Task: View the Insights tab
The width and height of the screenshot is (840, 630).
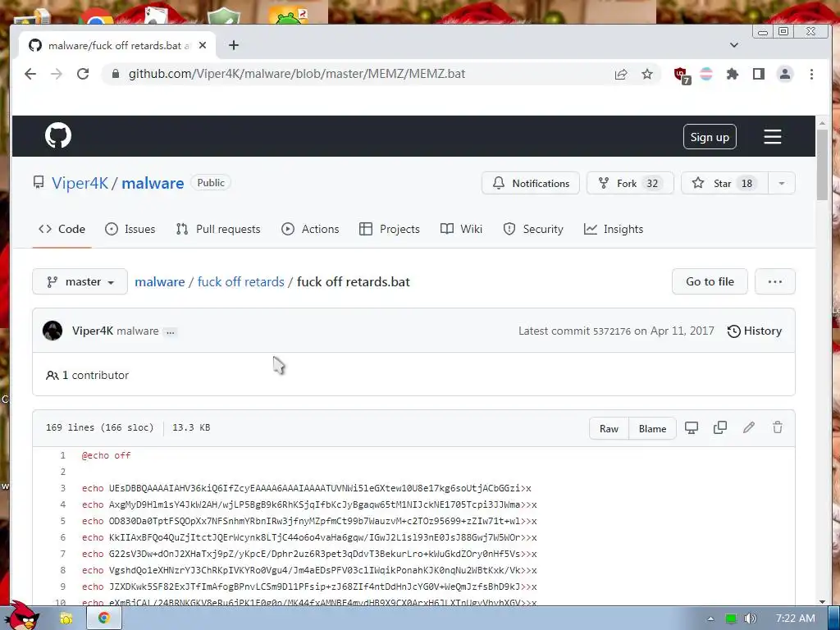Action: [614, 230]
